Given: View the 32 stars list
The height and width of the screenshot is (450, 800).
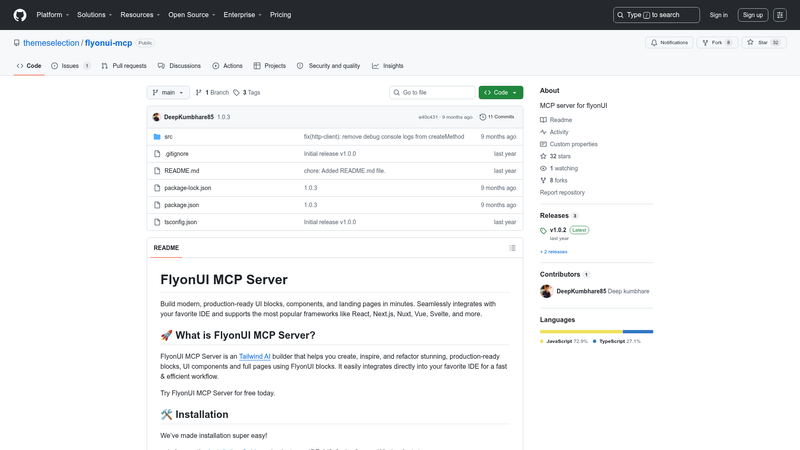Looking at the screenshot, I should (x=556, y=156).
